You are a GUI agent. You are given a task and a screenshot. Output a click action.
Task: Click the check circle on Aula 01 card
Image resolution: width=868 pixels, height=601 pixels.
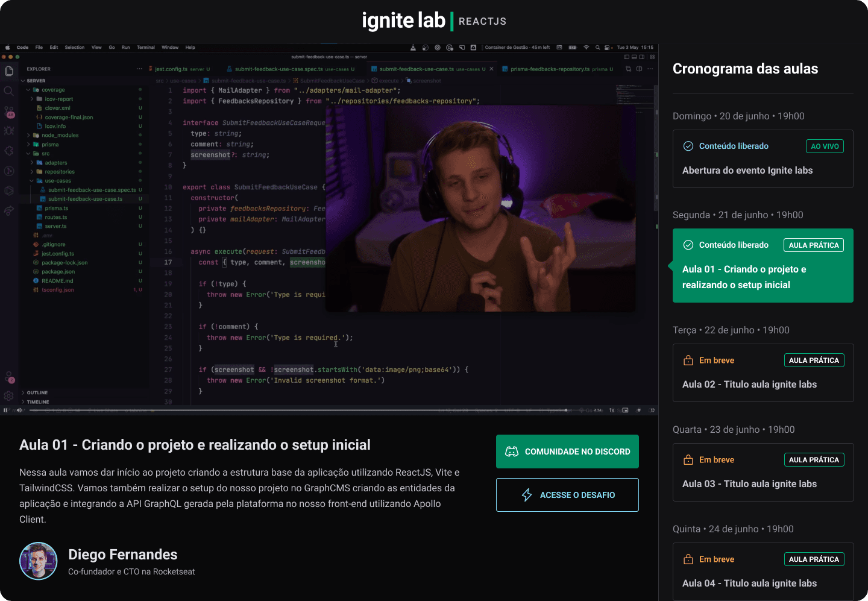[x=688, y=245]
